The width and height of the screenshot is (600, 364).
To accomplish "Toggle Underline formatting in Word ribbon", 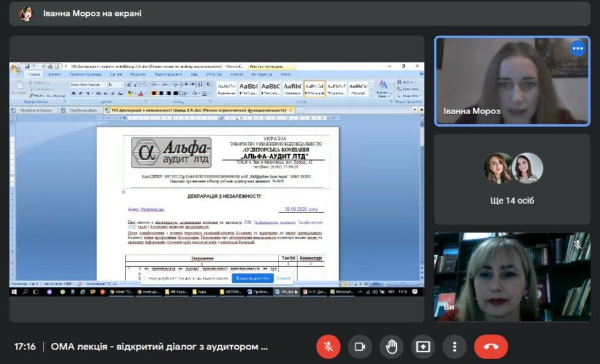I will pyautogui.click(x=87, y=93).
